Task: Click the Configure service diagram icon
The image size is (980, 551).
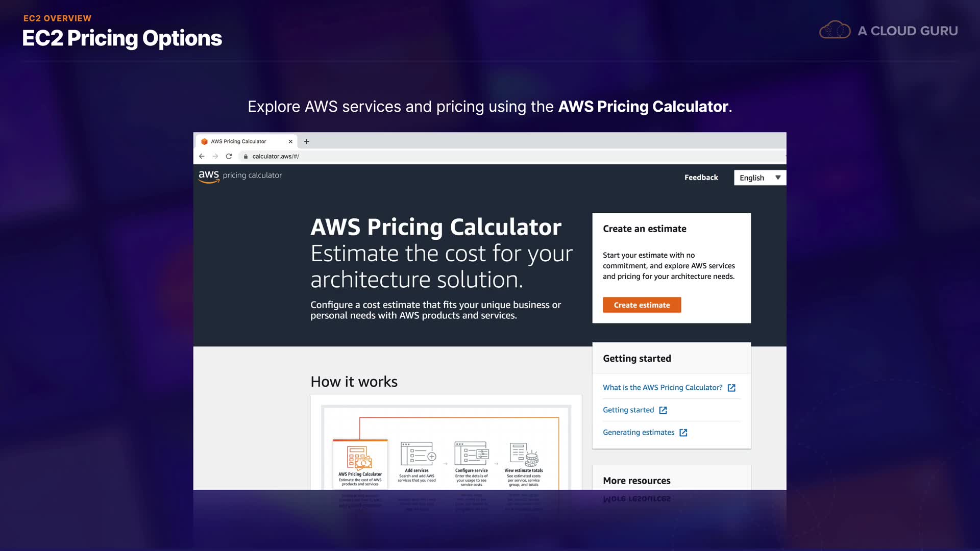Action: click(x=472, y=454)
